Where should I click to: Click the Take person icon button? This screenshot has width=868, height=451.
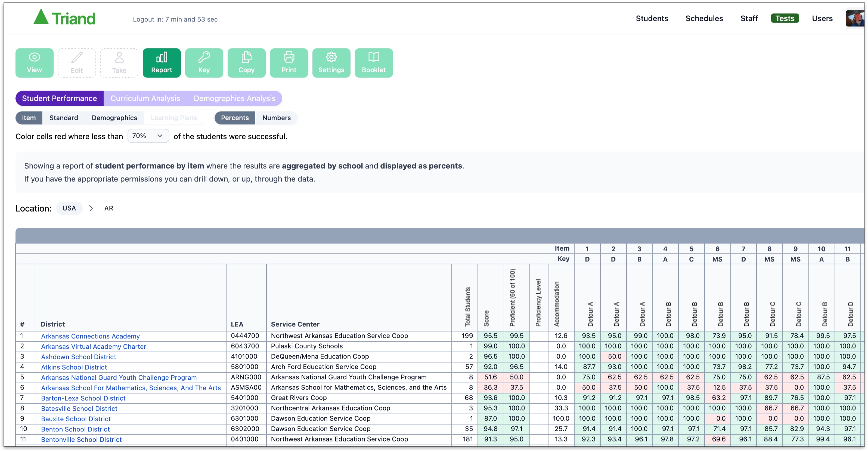coord(119,63)
